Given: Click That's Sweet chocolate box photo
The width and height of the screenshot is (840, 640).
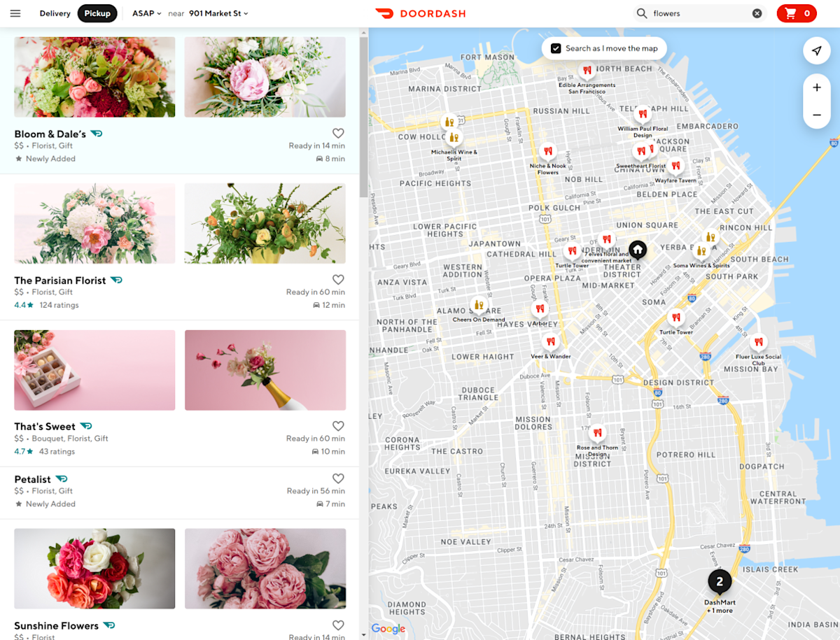Looking at the screenshot, I should coord(94,370).
